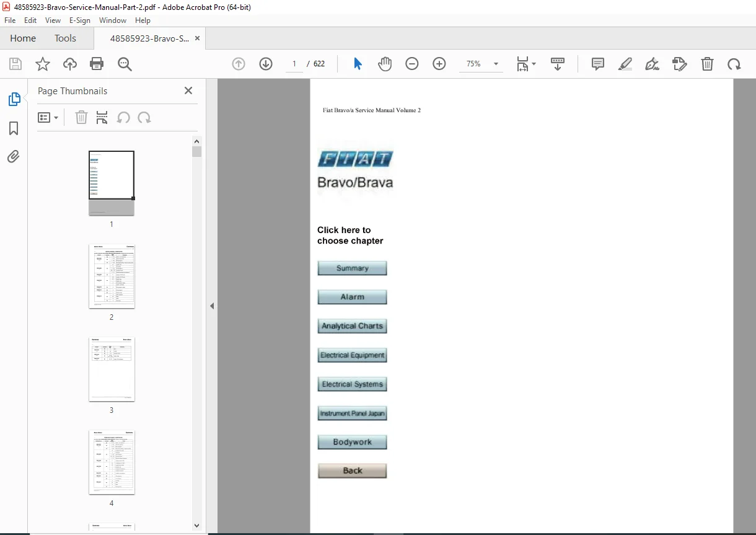Select page 3 thumbnail
Viewport: 756px width, 535px height.
click(112, 369)
